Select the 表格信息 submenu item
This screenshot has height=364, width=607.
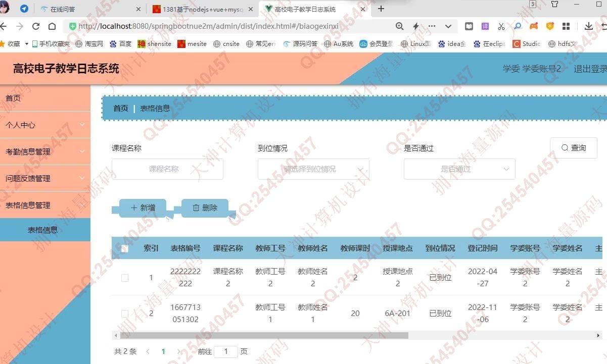[45, 230]
